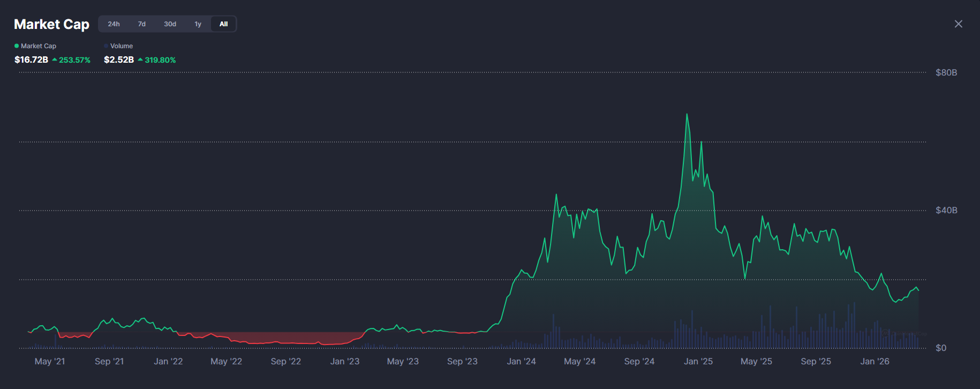The image size is (980, 389).
Task: Click the highest market cap peak point
Action: (687, 114)
